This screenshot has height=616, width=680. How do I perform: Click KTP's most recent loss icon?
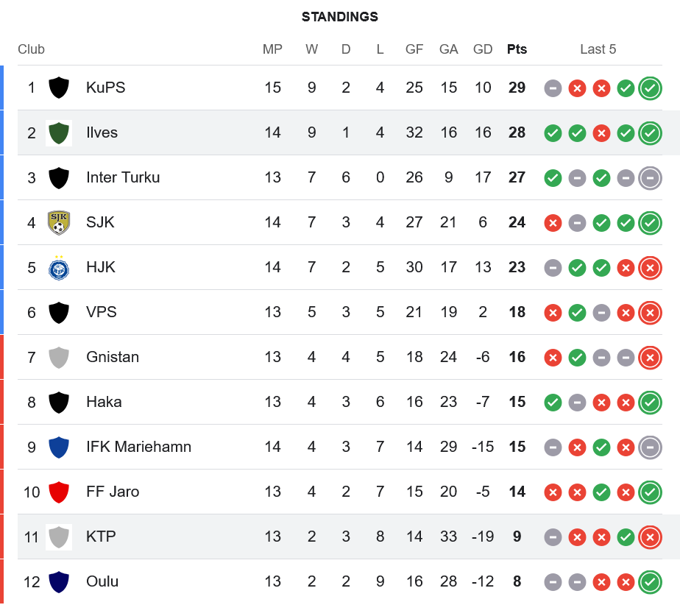tap(650, 537)
